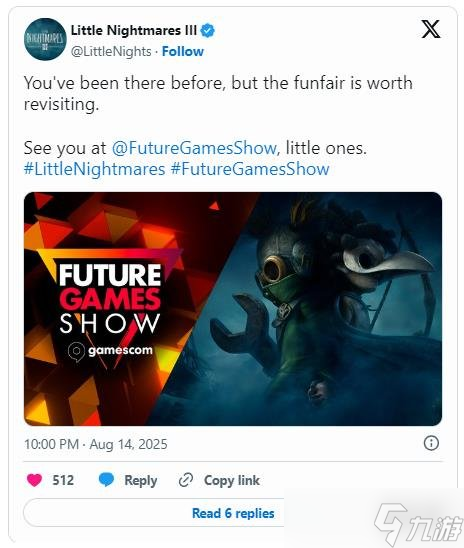Click the Little Nightmares III display name

pos(134,30)
